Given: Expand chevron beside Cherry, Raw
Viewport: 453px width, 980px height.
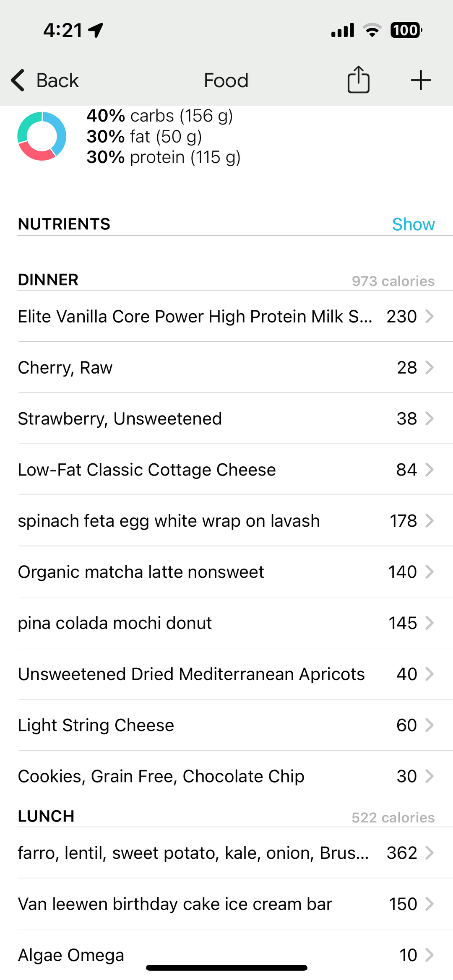Looking at the screenshot, I should [429, 367].
